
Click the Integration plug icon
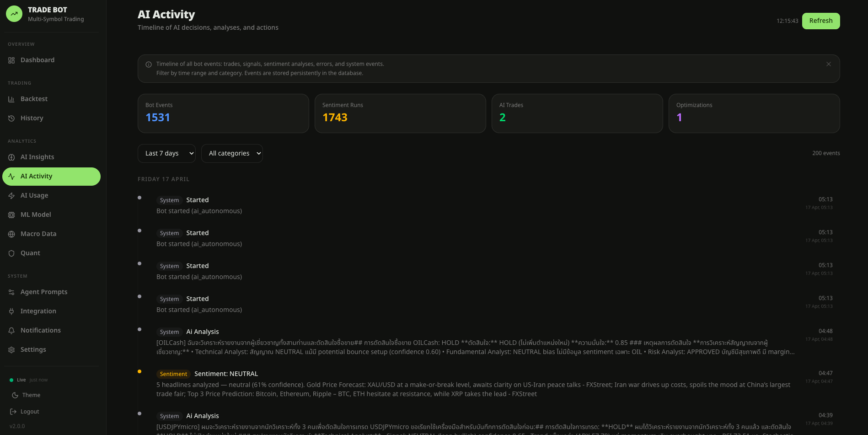(11, 311)
